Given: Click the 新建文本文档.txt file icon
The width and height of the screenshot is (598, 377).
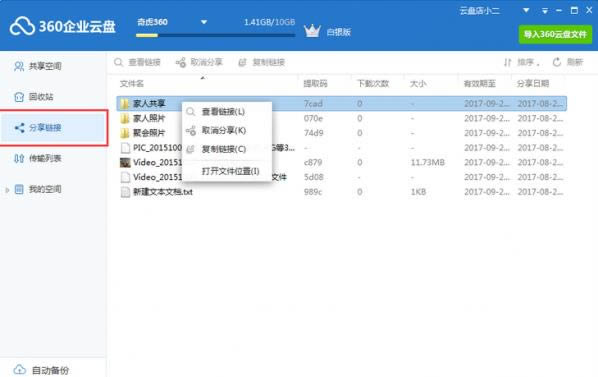Looking at the screenshot, I should point(125,192).
